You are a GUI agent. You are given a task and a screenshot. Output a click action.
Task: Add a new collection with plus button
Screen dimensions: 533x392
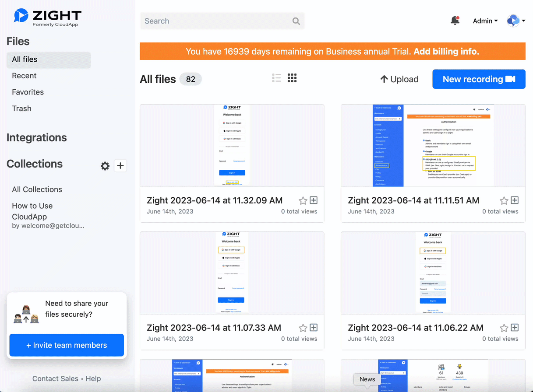coord(120,165)
